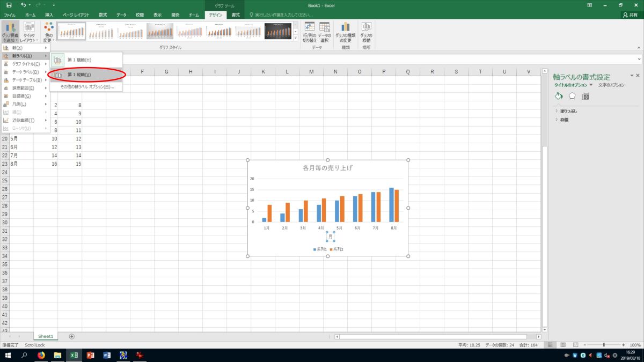Viewport: 644px width, 362px height.
Task: Open 軸(X) submenu
Action: (x=25, y=48)
